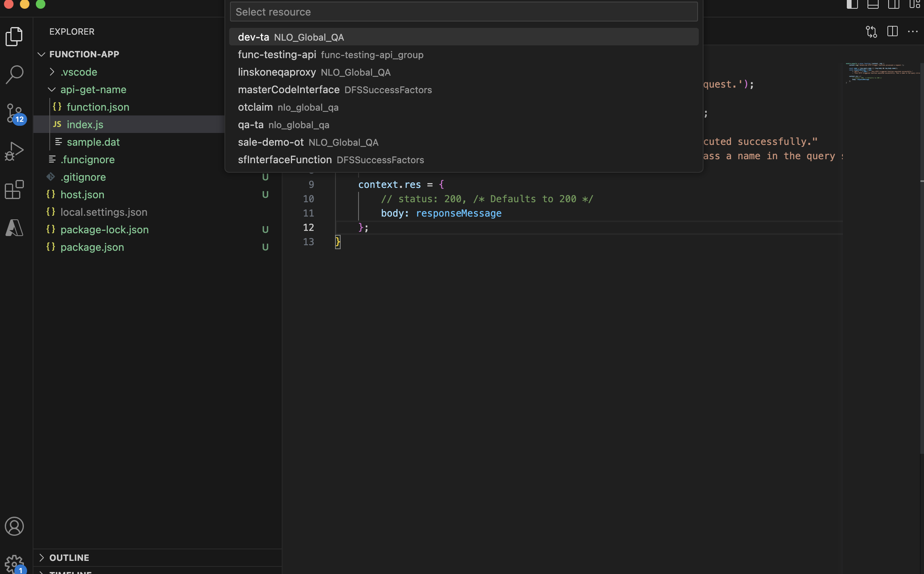Image resolution: width=924 pixels, height=574 pixels.
Task: Click the Open Changes compare icon
Action: pyautogui.click(x=871, y=31)
